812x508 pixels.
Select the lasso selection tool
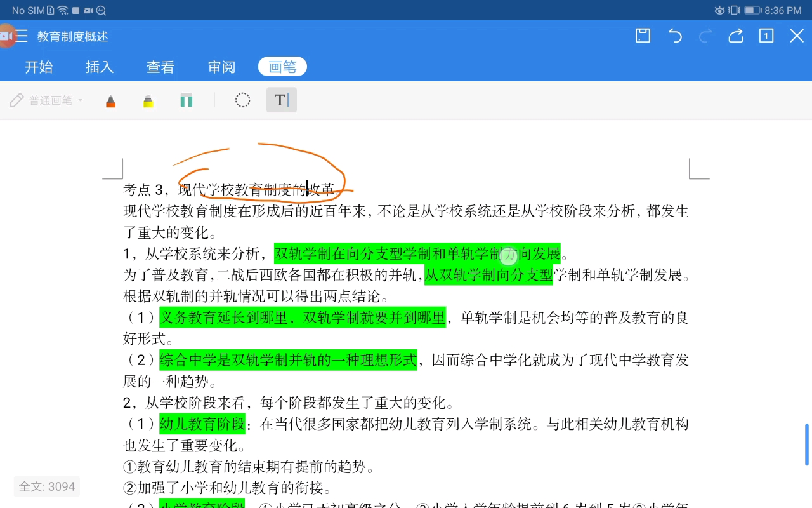242,100
